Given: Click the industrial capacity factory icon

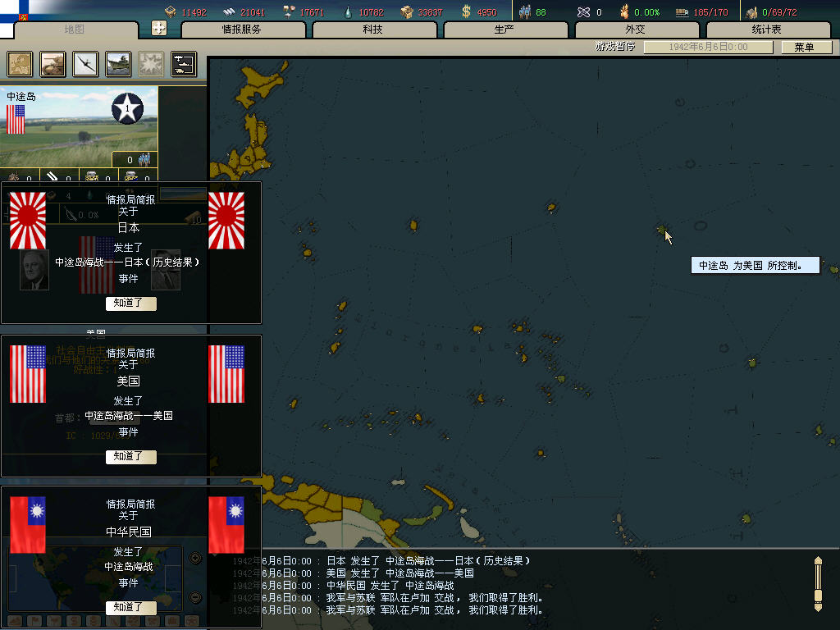Looking at the screenshot, I should coord(751,11).
